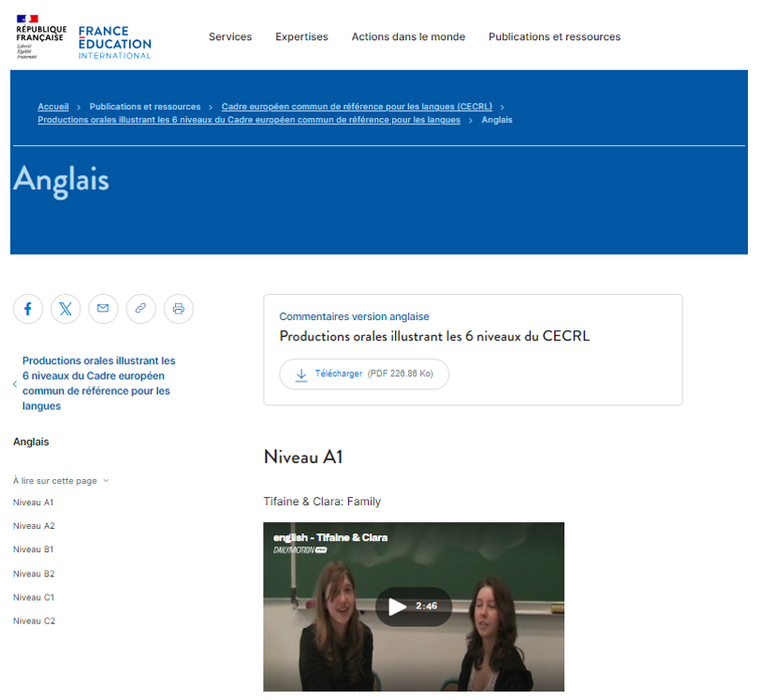Print the page using printer icon
The image size is (761, 700).
click(x=179, y=309)
